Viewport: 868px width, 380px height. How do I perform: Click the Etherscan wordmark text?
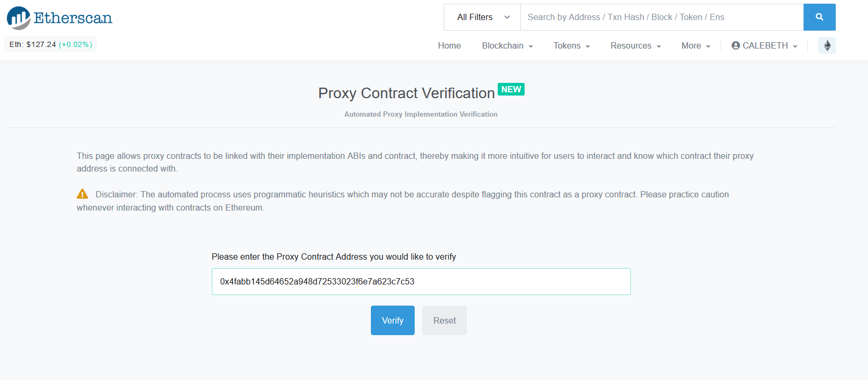click(x=72, y=17)
